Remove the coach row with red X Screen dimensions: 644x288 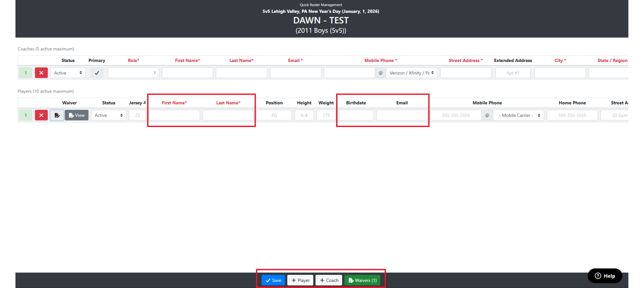tap(41, 73)
